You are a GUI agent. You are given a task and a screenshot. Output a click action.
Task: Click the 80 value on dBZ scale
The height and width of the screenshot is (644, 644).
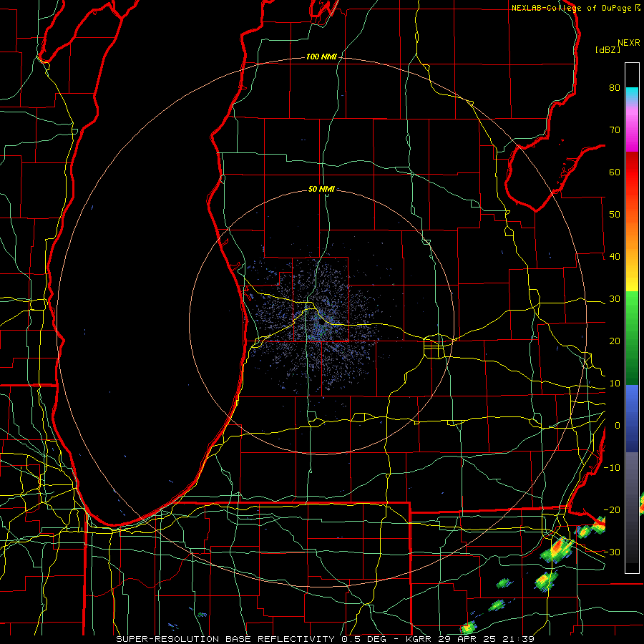pyautogui.click(x=615, y=88)
